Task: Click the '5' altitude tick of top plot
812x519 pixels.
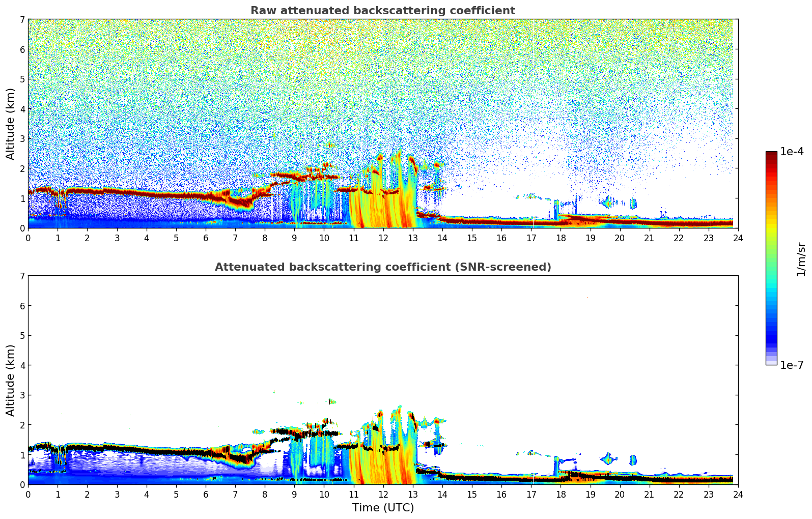Action: 22,79
